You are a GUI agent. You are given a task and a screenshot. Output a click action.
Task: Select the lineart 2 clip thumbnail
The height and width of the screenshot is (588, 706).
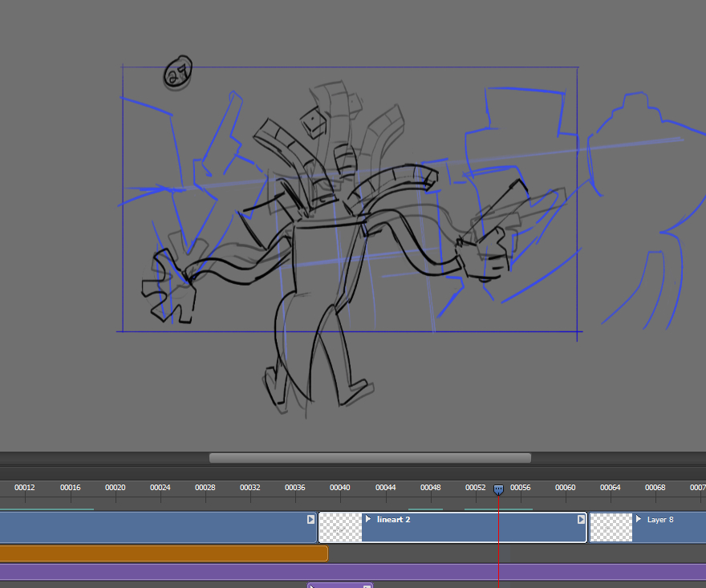[x=341, y=528]
